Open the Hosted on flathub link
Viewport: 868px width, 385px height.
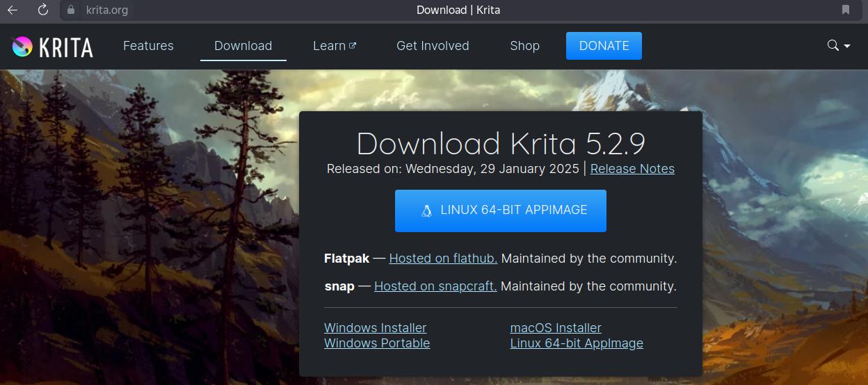click(x=443, y=259)
